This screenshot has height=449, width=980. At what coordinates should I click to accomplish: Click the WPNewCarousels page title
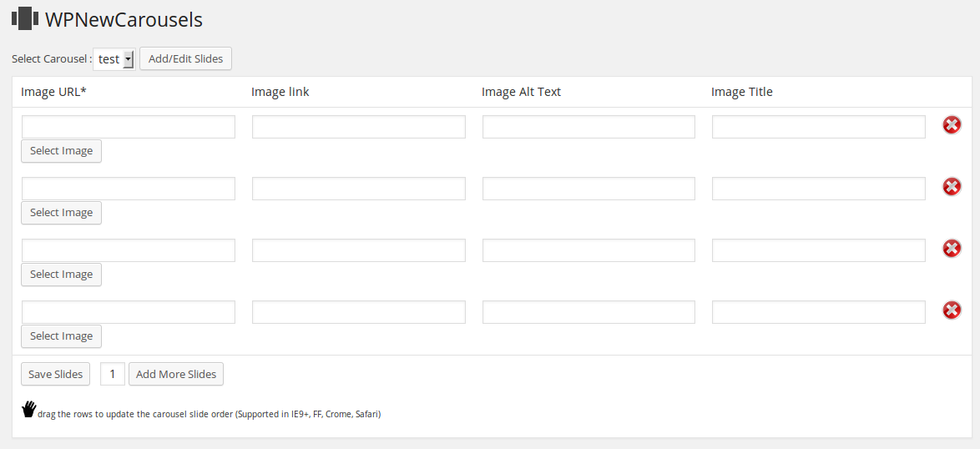click(x=124, y=19)
